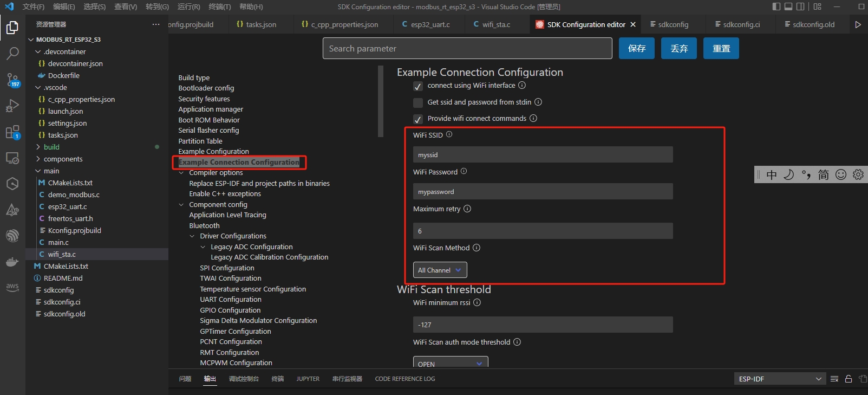Expand the build folder in explorer

51,147
